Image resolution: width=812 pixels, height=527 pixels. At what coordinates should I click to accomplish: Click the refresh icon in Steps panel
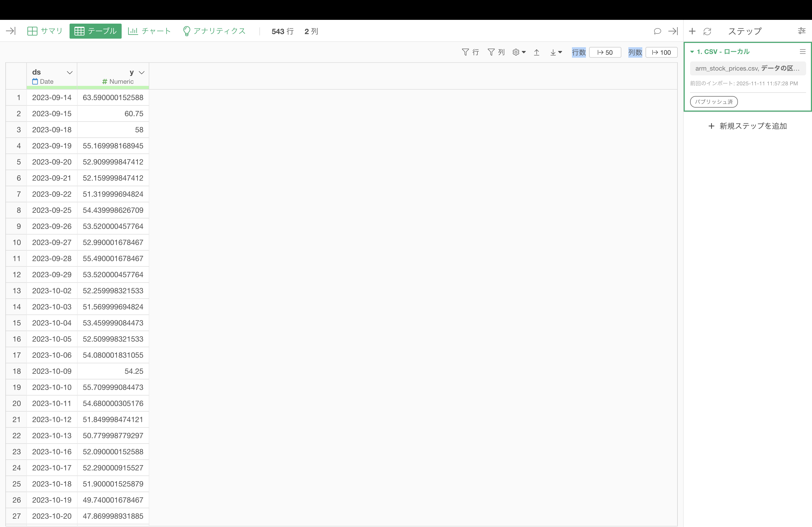click(x=707, y=31)
